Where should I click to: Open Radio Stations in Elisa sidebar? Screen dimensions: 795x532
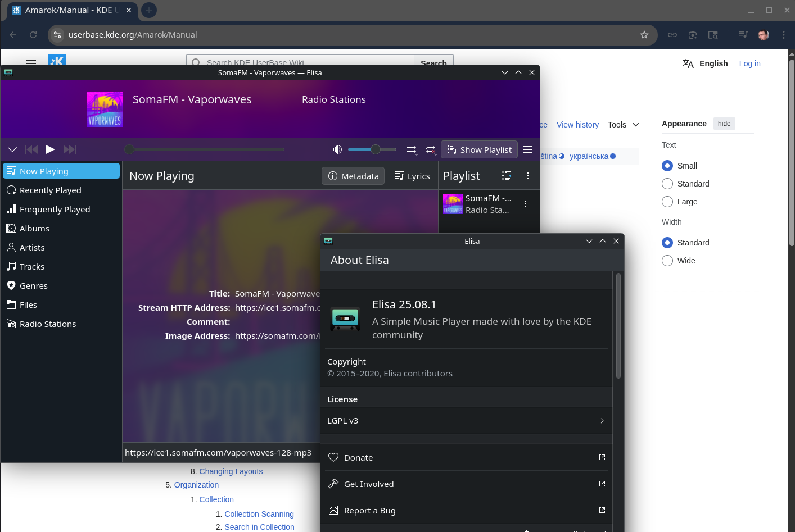tap(61, 324)
